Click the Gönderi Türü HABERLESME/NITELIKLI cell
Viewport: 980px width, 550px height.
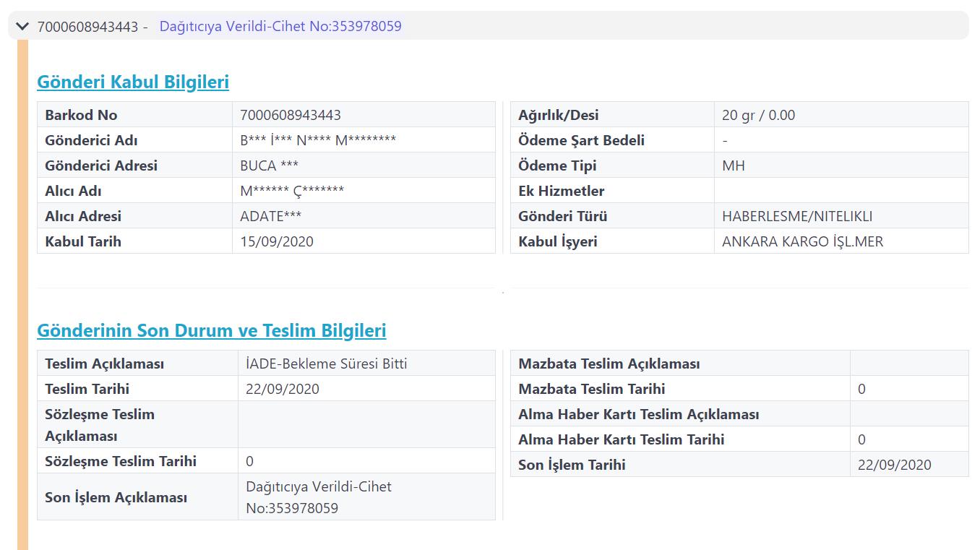pos(797,216)
